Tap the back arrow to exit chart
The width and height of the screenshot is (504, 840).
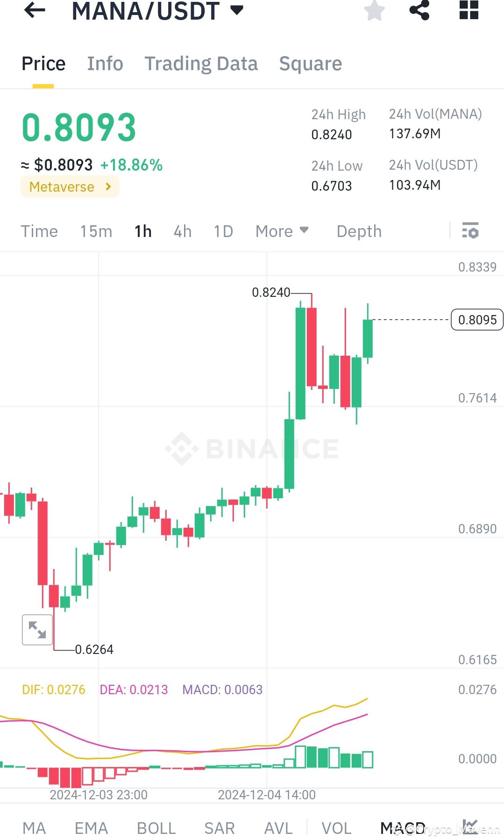coord(34,12)
